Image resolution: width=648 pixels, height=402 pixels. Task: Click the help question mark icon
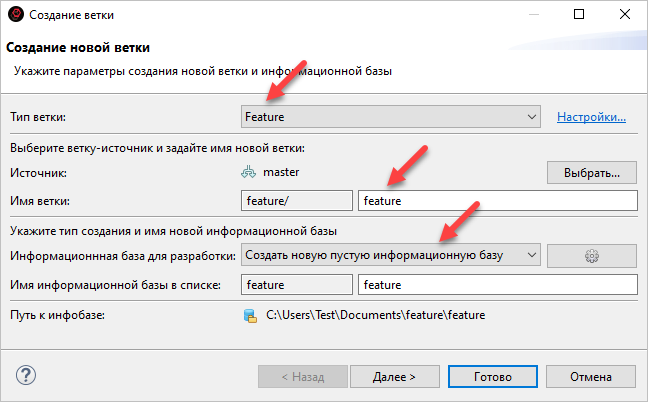pos(27,375)
